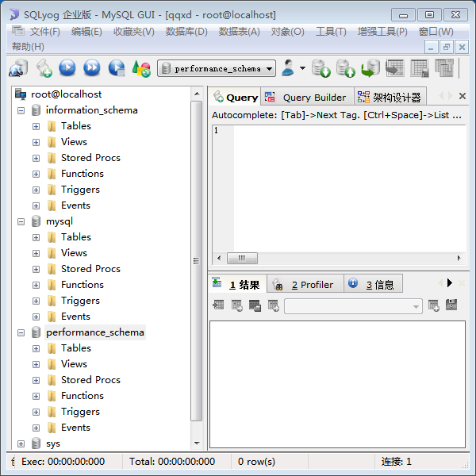476x476 pixels.
Task: Open a new query editor icon
Action: (44, 68)
